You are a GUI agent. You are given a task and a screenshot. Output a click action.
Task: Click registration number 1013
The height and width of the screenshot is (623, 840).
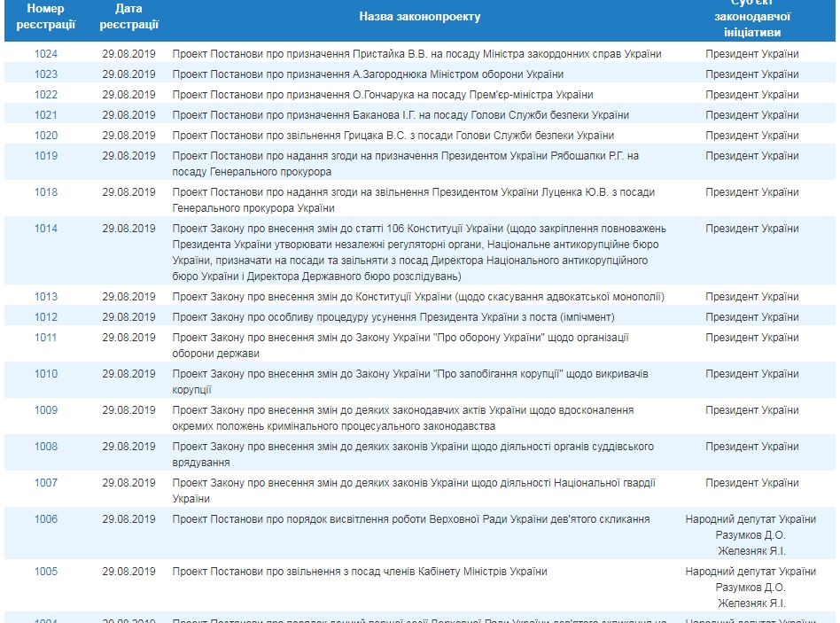[x=46, y=297]
